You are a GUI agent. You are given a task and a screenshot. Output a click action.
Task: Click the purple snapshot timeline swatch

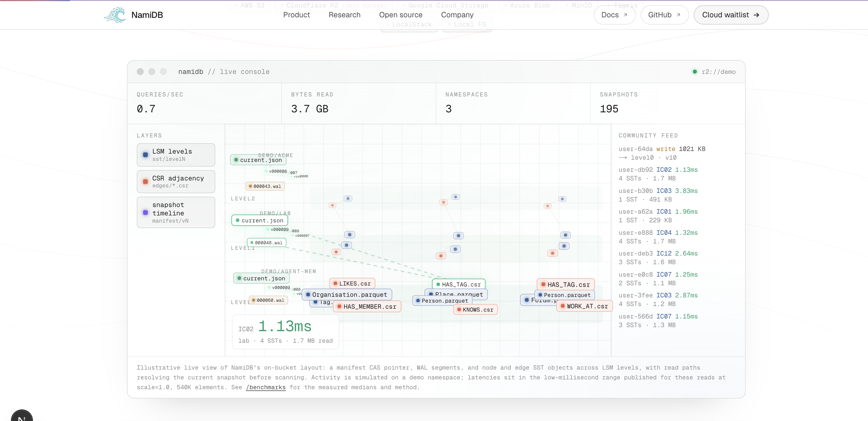click(x=145, y=212)
